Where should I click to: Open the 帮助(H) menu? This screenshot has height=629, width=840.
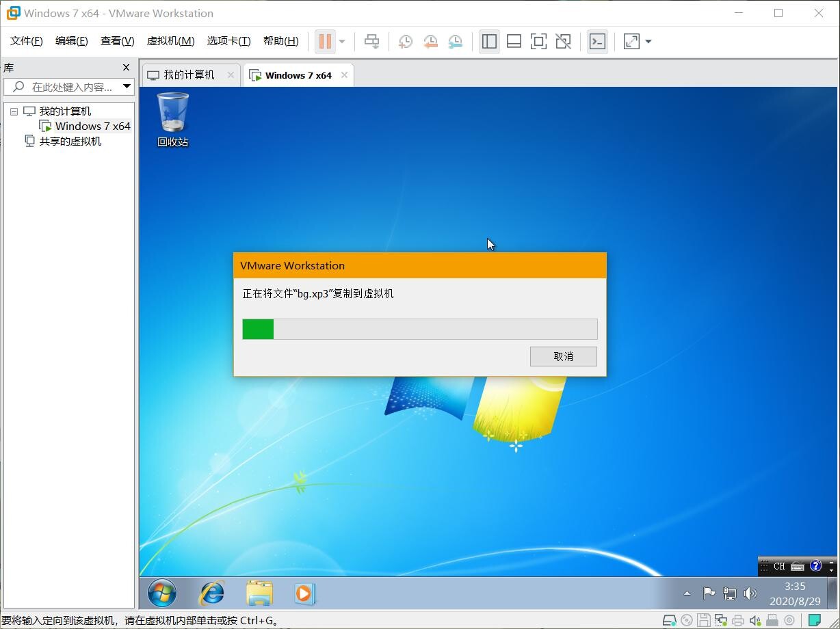281,41
